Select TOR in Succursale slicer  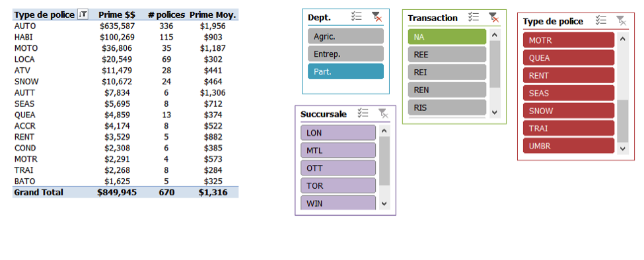[338, 186]
